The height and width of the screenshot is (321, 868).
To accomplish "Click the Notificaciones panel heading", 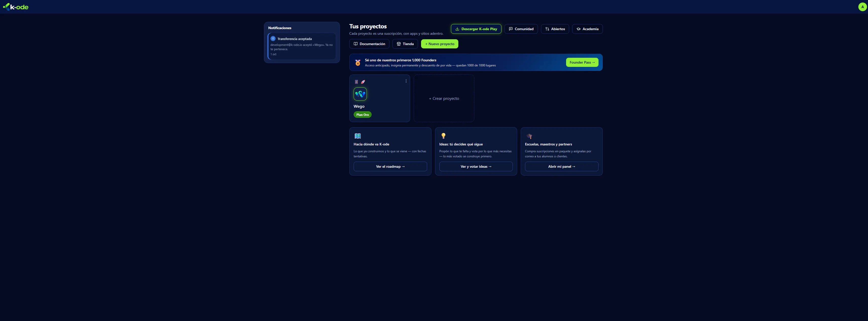I will click(280, 28).
